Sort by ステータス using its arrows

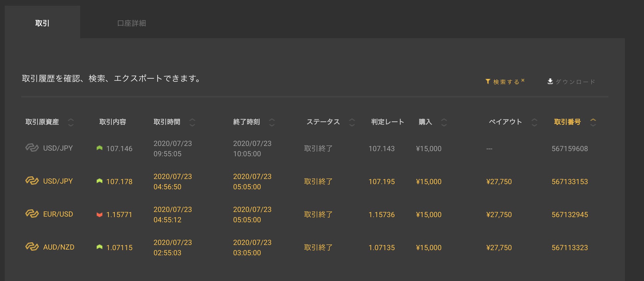point(352,122)
